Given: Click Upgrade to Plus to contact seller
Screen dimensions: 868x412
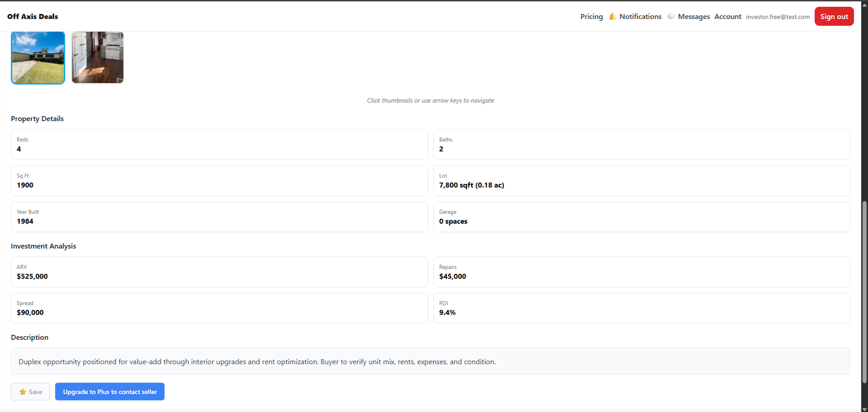Looking at the screenshot, I should pyautogui.click(x=110, y=392).
